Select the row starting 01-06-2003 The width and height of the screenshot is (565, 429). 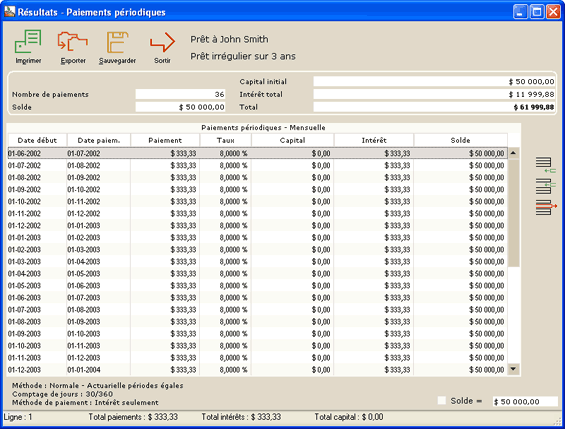click(x=257, y=298)
